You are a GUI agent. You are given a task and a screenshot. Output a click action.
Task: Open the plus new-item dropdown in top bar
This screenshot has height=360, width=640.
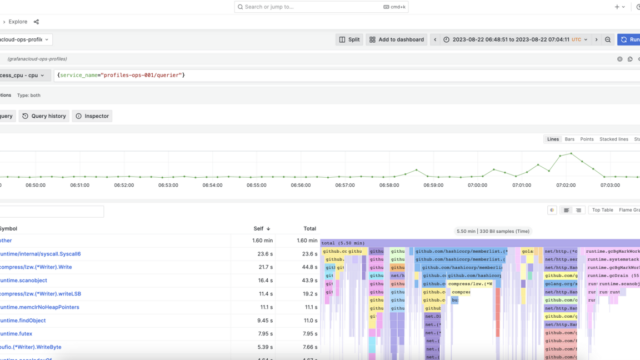620,7
